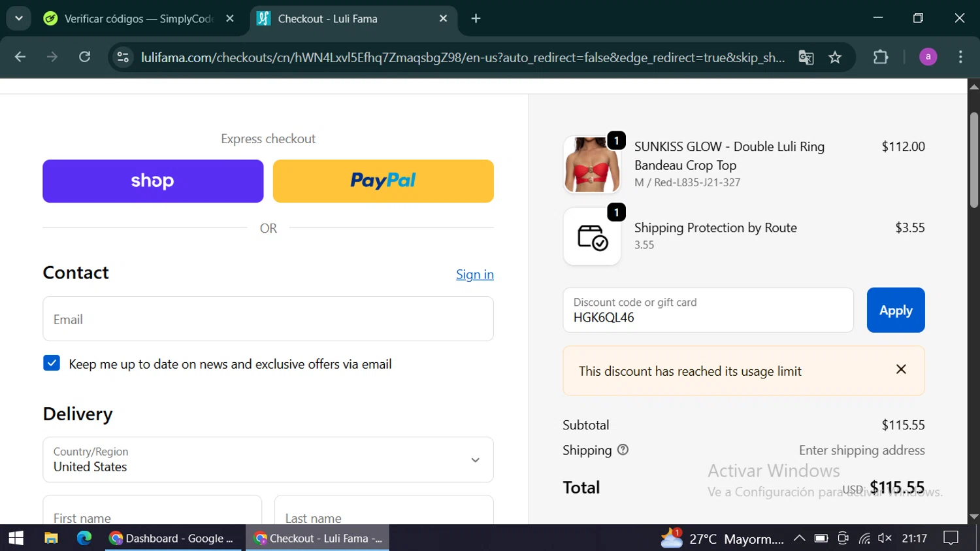Open the tab search dropdown arrow
This screenshot has height=551, width=980.
pos(19,18)
